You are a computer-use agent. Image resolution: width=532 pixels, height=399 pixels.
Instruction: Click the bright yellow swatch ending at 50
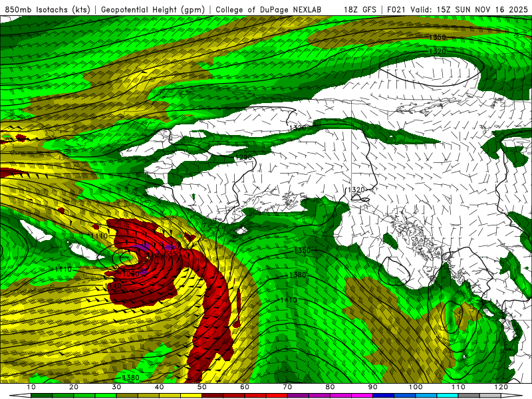[x=191, y=396]
